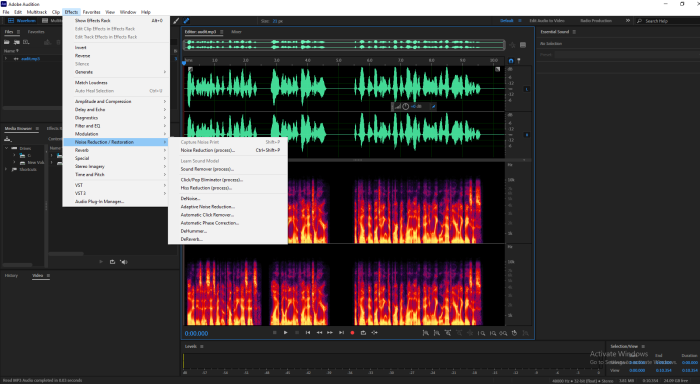The height and width of the screenshot is (384, 700).
Task: Select Edit Audio to Video workspace
Action: [x=547, y=21]
